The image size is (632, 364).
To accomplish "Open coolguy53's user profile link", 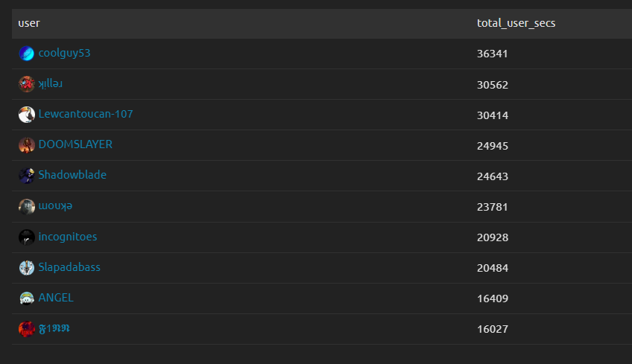I will [x=64, y=53].
